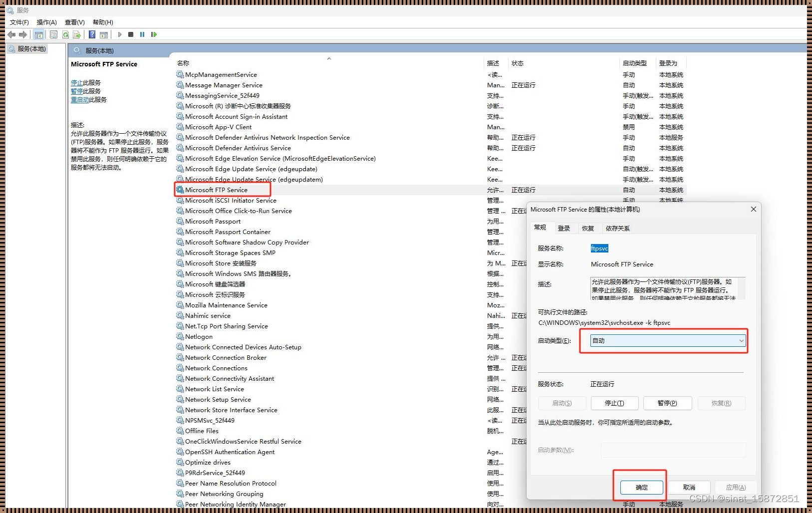Toggle the show/hide action pane icon

coord(104,34)
